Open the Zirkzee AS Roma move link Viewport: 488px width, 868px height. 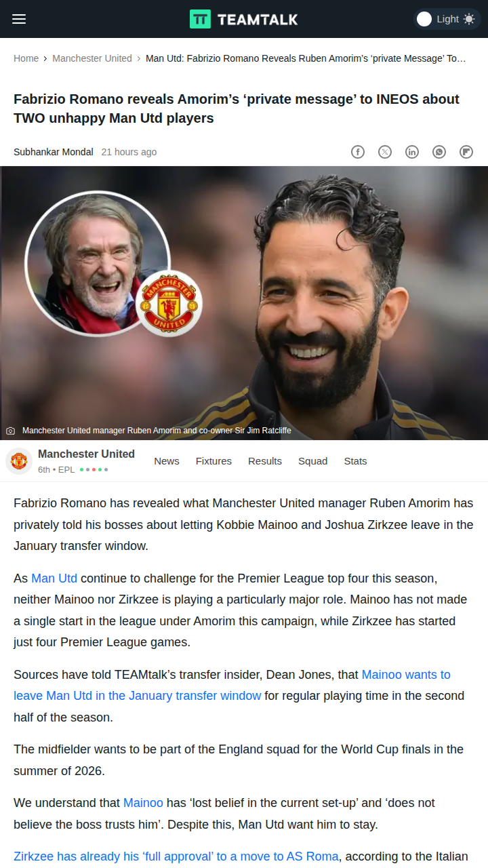[176, 856]
